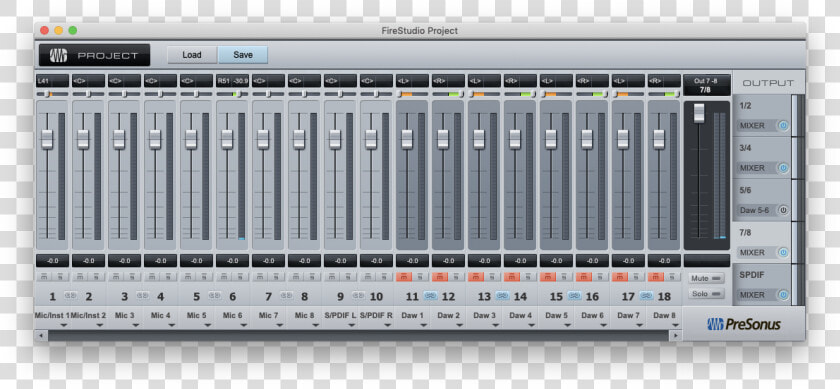
Task: Solo channel 11 with its S button
Action: pyautogui.click(x=420, y=276)
